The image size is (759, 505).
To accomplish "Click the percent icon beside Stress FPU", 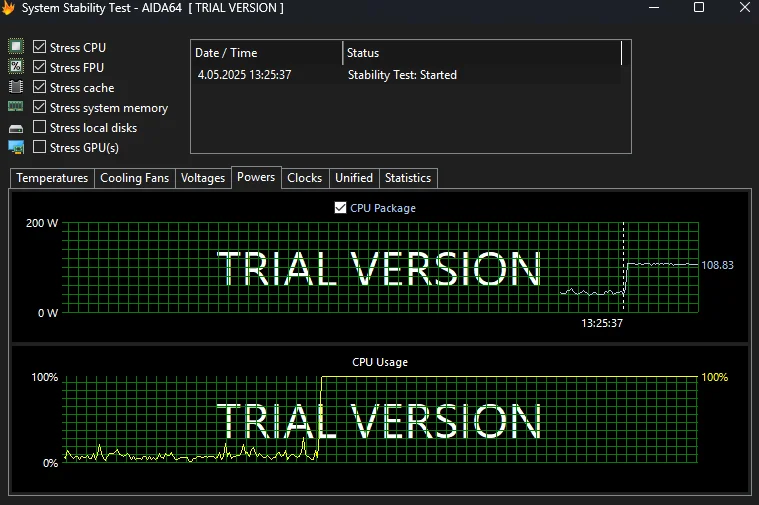I will (x=16, y=66).
